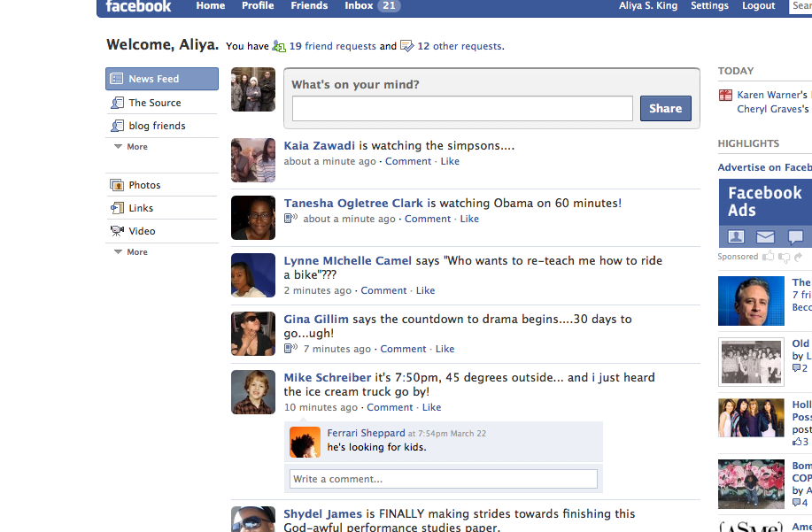The width and height of the screenshot is (812, 532).
Task: Click the Links icon in sidebar
Action: (x=117, y=208)
